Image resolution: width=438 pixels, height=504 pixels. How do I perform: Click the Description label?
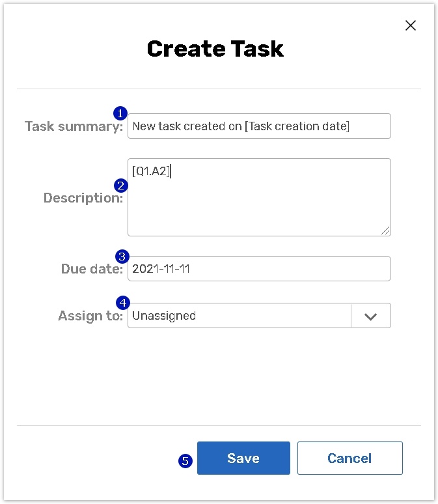[83, 198]
